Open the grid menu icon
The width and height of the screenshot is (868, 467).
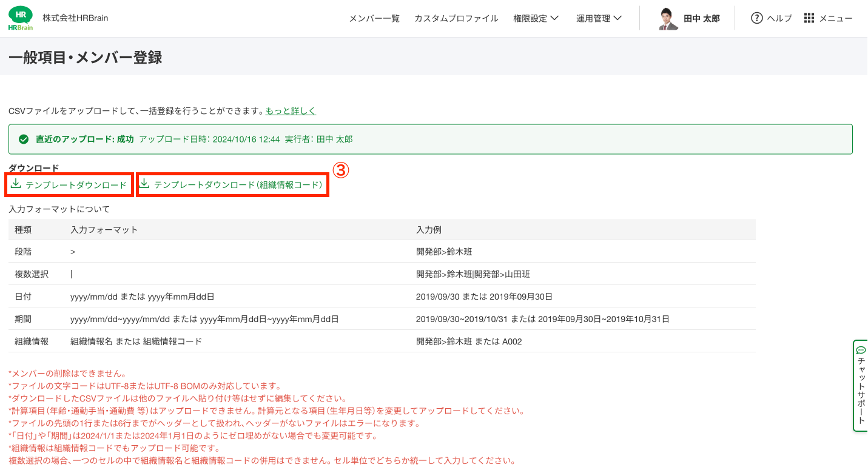[809, 18]
